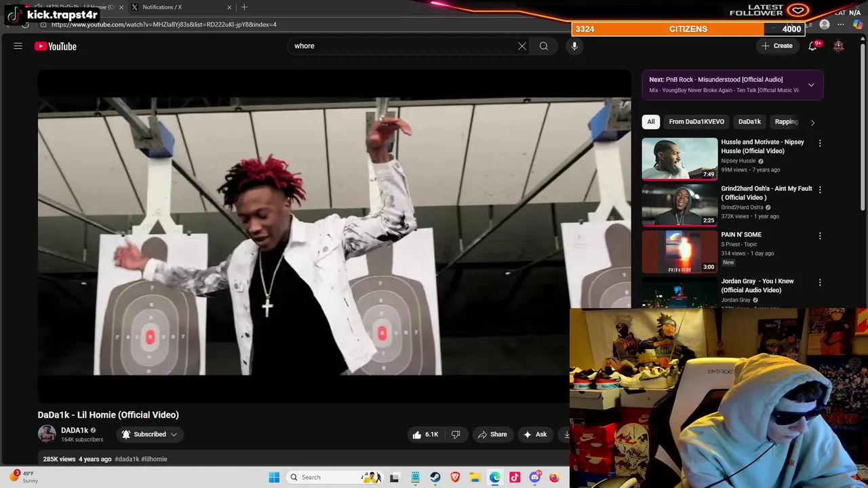Image resolution: width=868 pixels, height=488 pixels.
Task: Open Grind2Hard Osh'a channel link
Action: [x=742, y=207]
